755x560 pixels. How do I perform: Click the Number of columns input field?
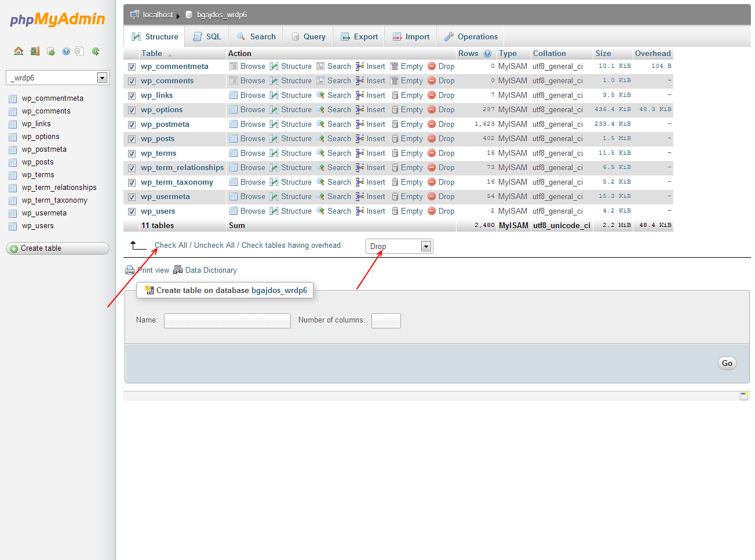(386, 321)
